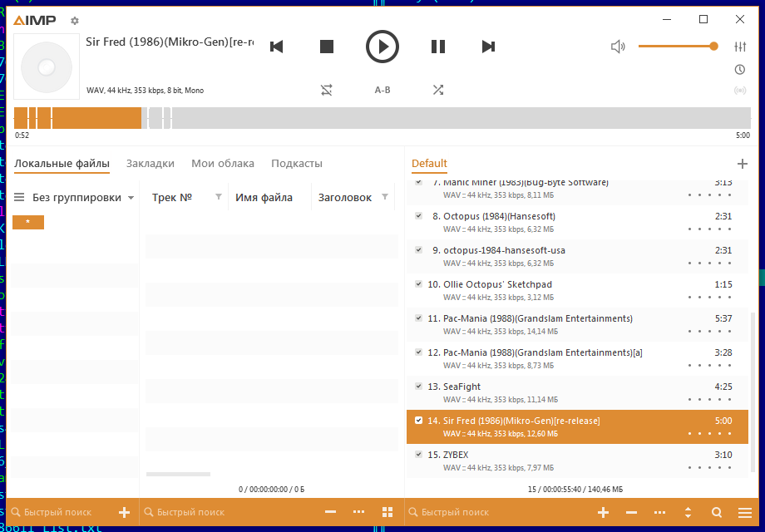Screen dimensions: 765x532
Task: Add new playlist with plus icon
Action: 743,164
